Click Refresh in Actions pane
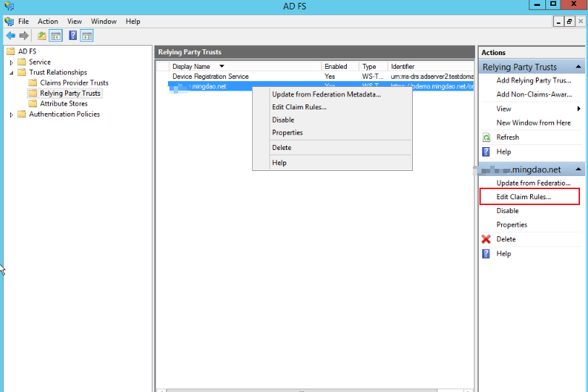Image resolution: width=588 pixels, height=392 pixels. [508, 137]
